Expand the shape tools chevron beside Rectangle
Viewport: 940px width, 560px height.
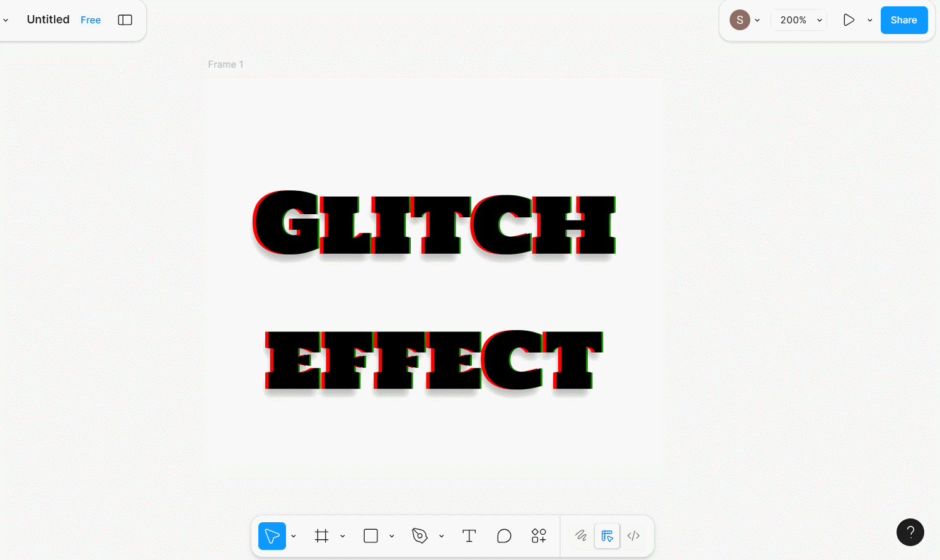392,537
